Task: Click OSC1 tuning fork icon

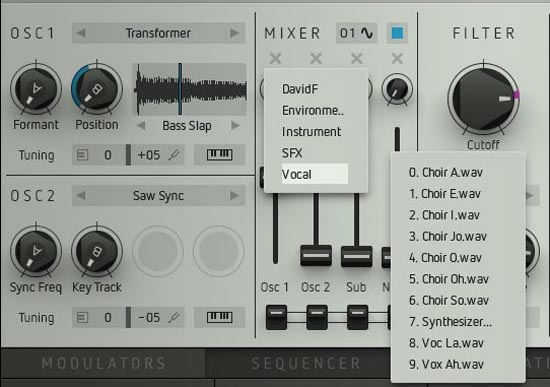Action: coord(174,155)
